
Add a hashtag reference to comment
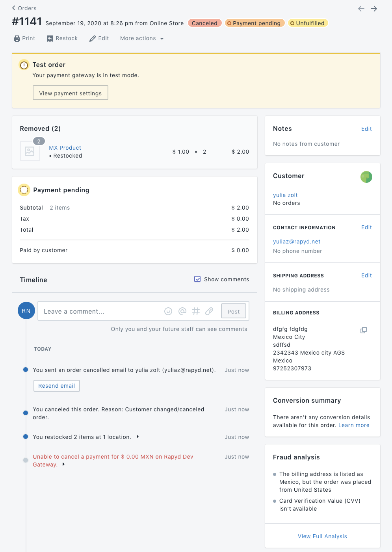196,311
